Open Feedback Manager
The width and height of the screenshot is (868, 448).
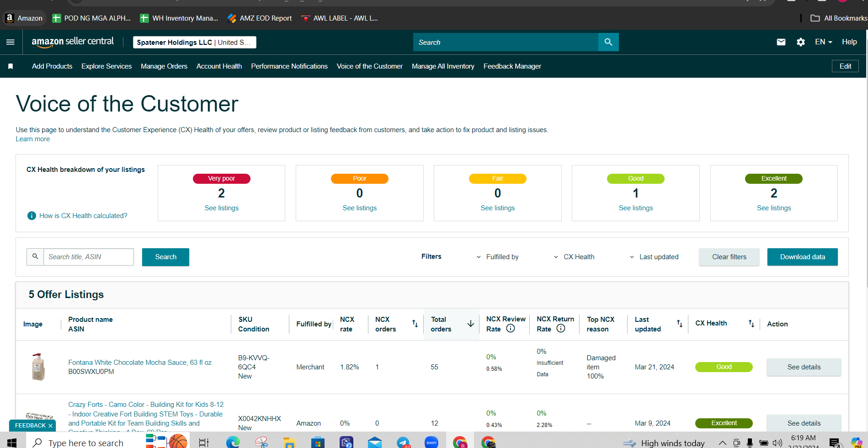pos(512,66)
